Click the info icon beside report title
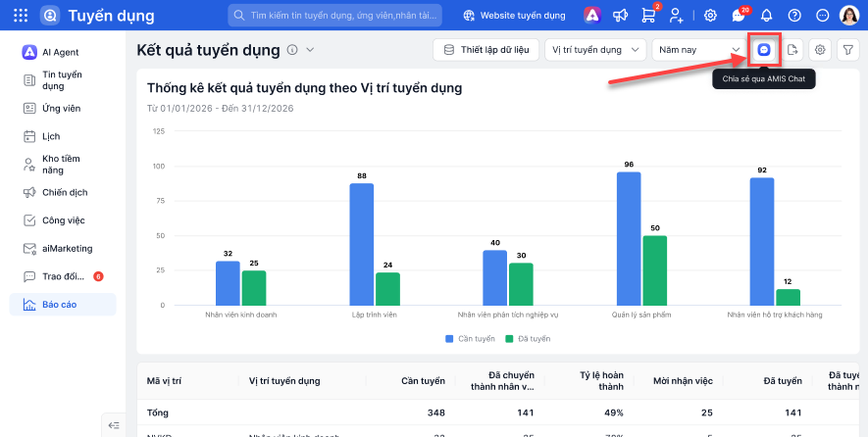 292,50
